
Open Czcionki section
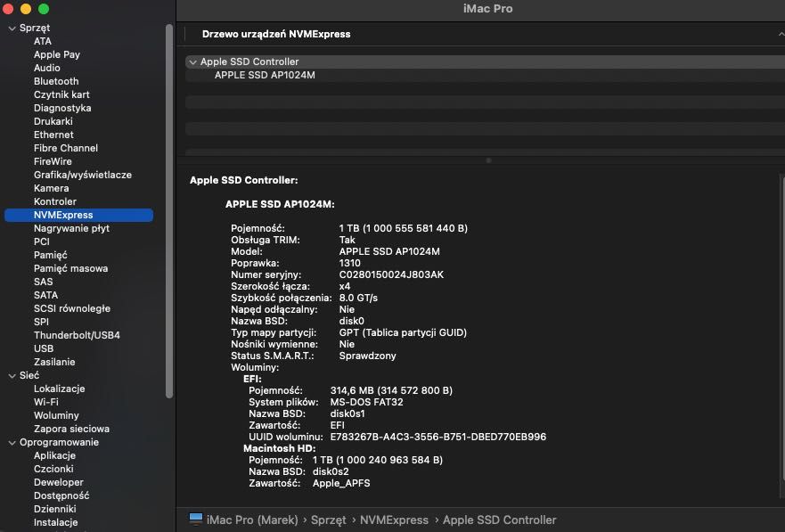(x=53, y=469)
